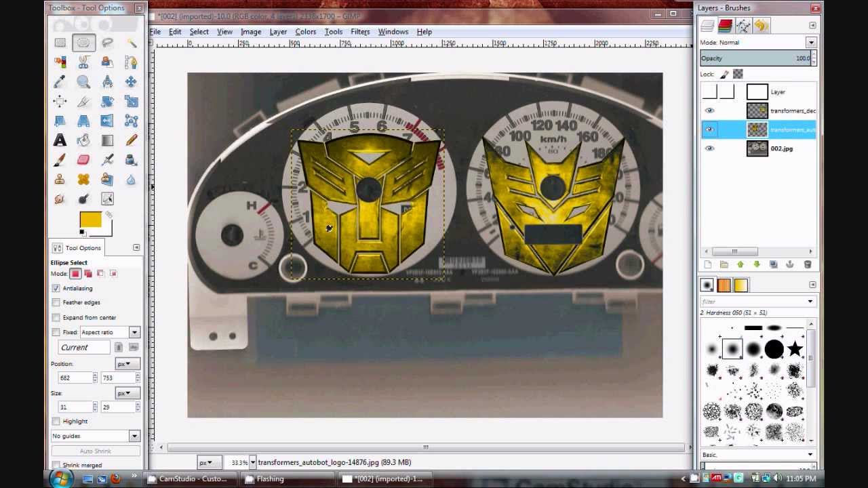This screenshot has height=488, width=868.
Task: Select the Rotate tool
Action: (x=107, y=102)
